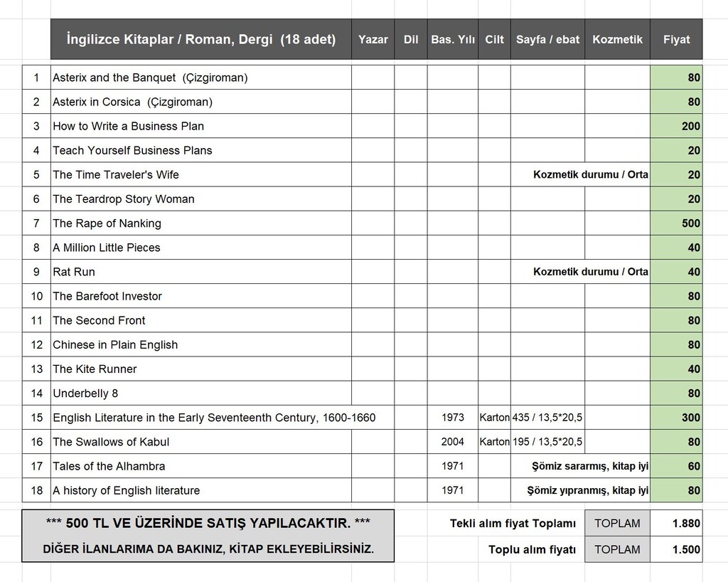Click the Yazar column header
The image size is (728, 582).
pyautogui.click(x=373, y=39)
